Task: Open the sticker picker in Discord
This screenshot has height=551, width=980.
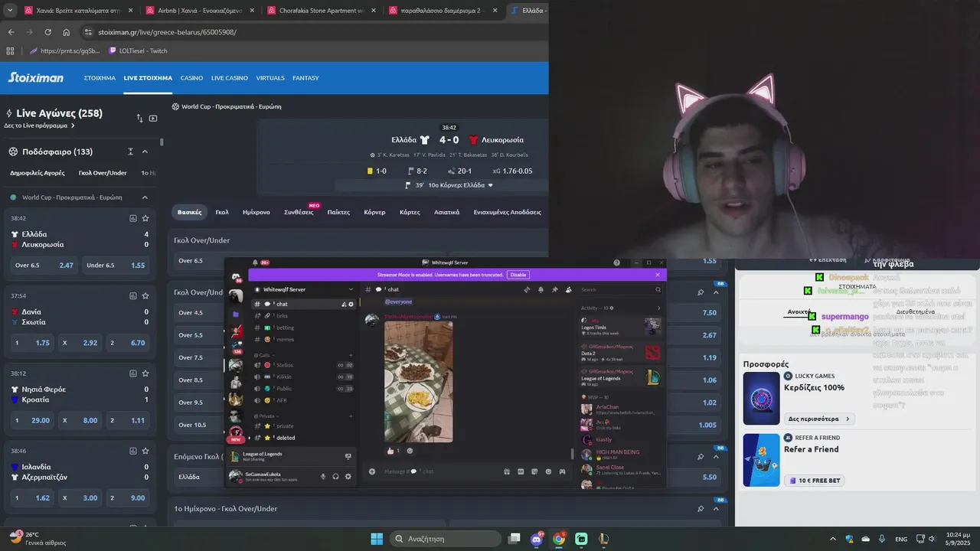Action: tap(534, 471)
